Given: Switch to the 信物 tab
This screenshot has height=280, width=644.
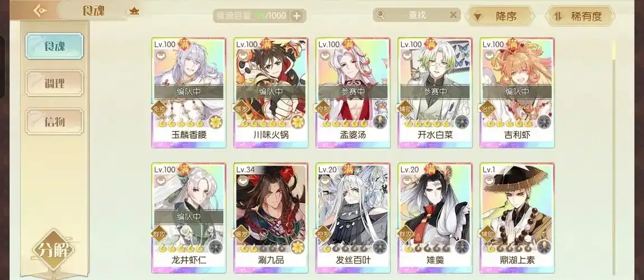Looking at the screenshot, I should pyautogui.click(x=54, y=122).
